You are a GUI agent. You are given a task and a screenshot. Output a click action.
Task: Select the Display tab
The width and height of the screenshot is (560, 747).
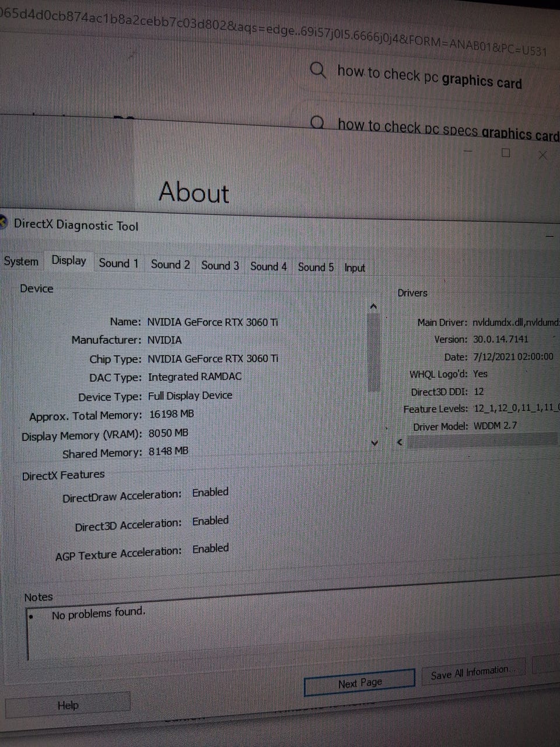69,260
